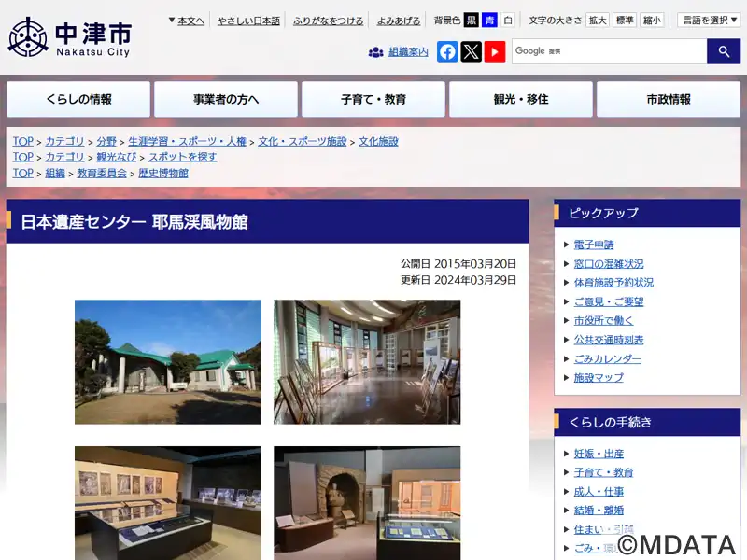This screenshot has width=747, height=560.
Task: Open the 子育て・教育 menu
Action: 373,99
